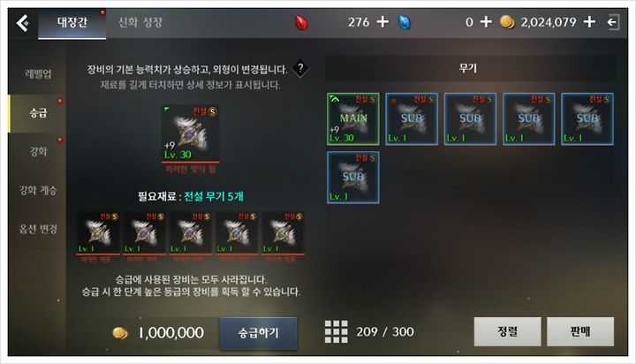
Task: Add gold coins with plus icon
Action: point(589,21)
